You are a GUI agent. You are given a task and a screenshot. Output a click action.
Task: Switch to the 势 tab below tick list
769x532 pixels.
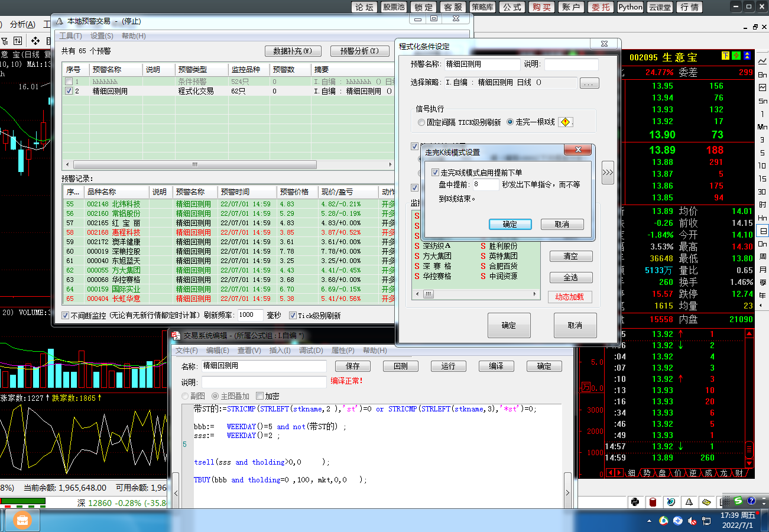pyautogui.click(x=647, y=473)
